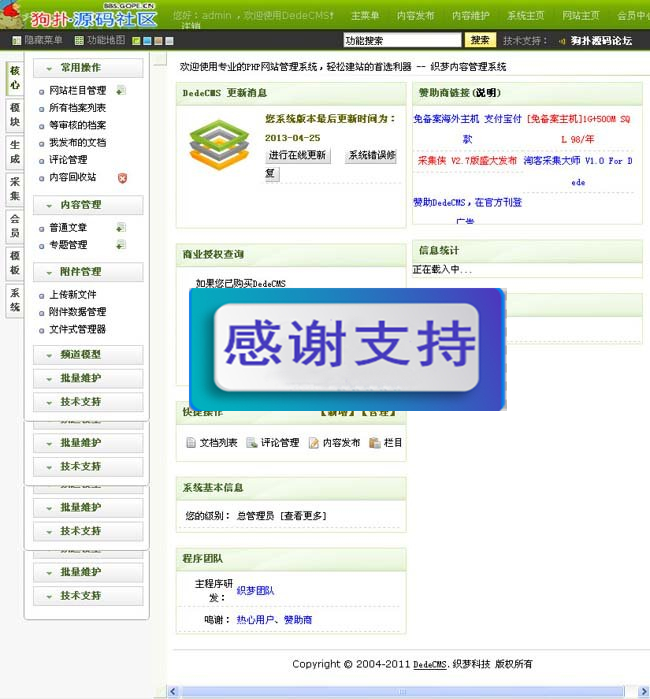This screenshot has width=650, height=699.
Task: Expand the 频道模型 menu section
Action: click(x=88, y=355)
